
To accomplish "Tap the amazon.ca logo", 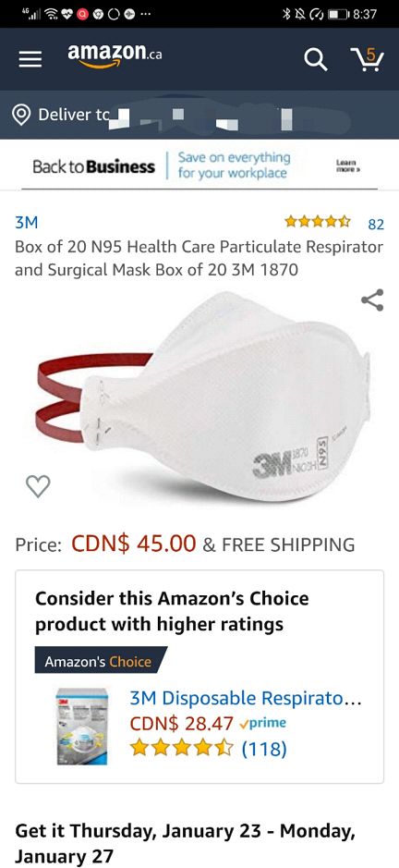I will (x=115, y=56).
